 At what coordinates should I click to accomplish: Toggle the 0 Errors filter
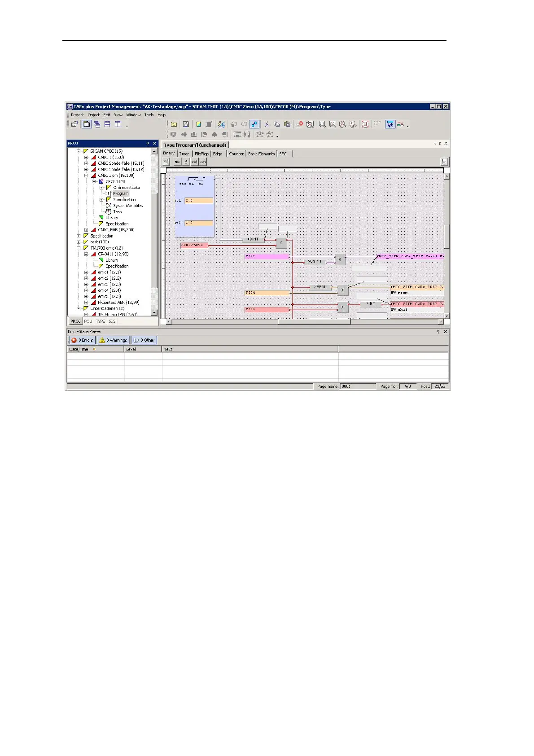[x=83, y=340]
